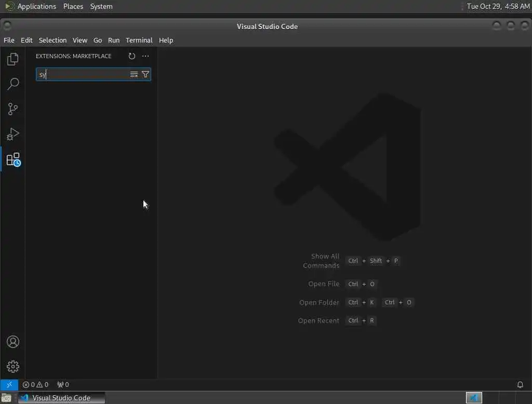532x404 pixels.
Task: Open the File menu
Action: (9, 40)
